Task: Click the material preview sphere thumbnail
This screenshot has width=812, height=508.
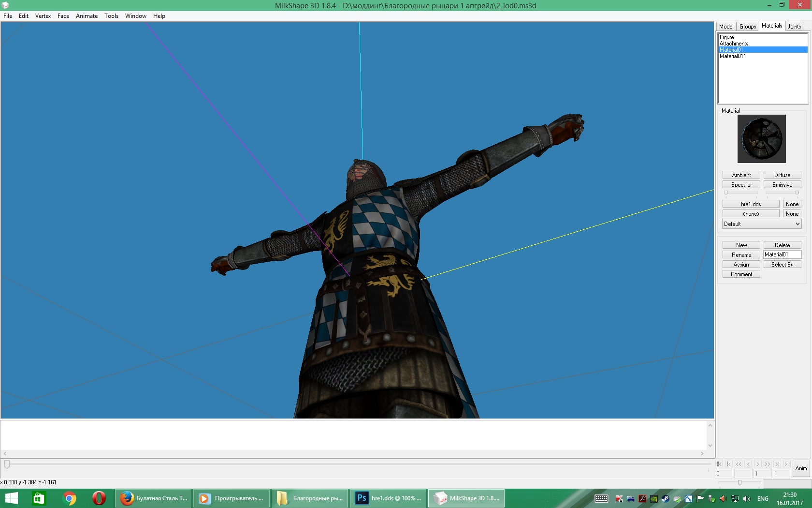Action: pyautogui.click(x=762, y=139)
